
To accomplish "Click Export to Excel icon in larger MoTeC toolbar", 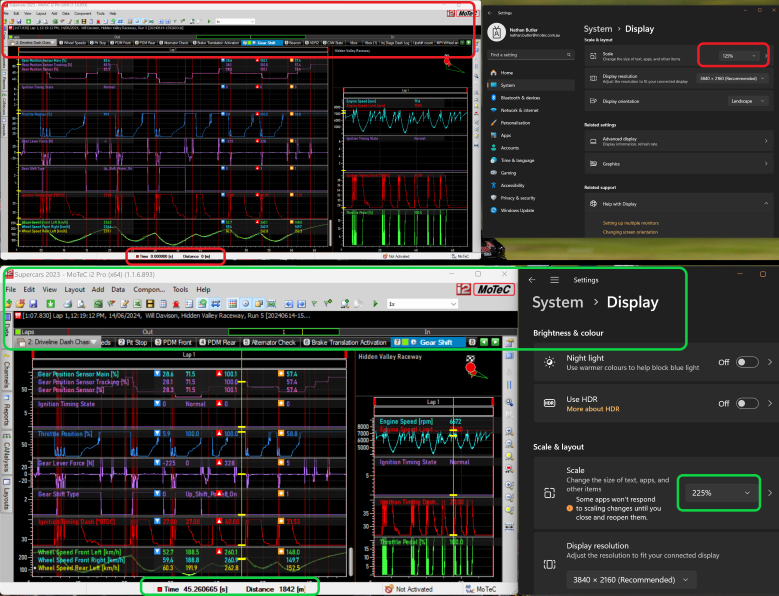I will point(137,303).
